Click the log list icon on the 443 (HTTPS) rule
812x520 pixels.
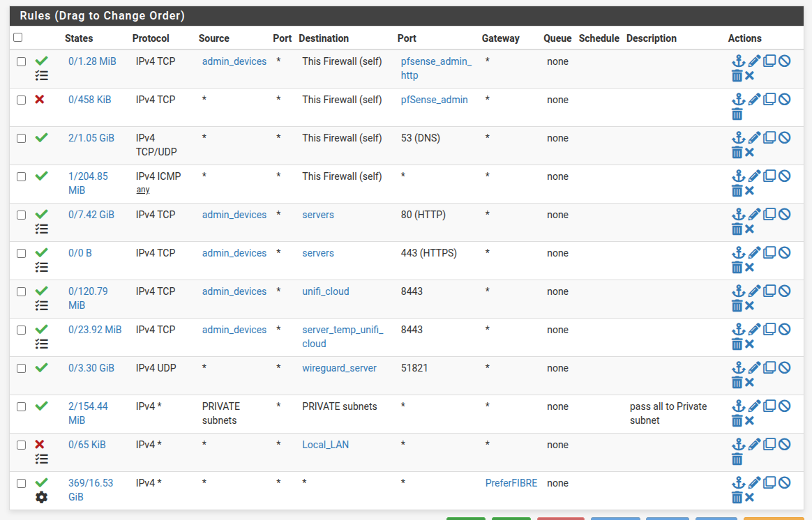[42, 267]
